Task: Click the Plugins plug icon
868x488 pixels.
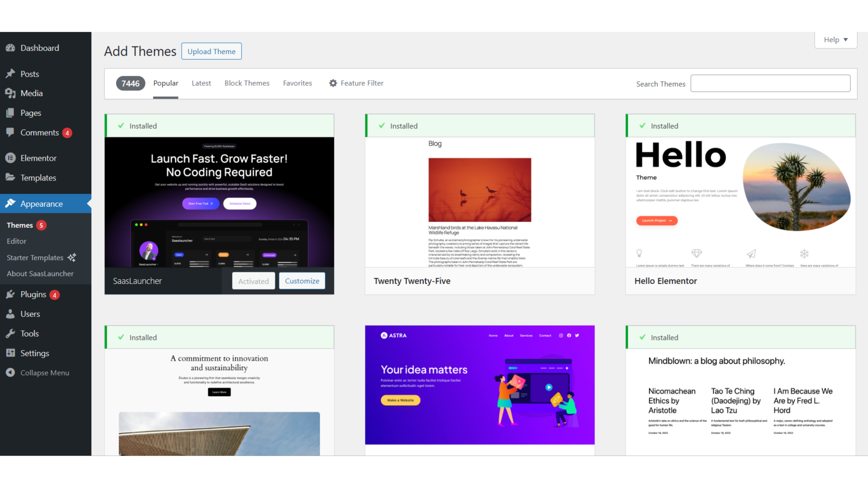Action: [x=11, y=294]
